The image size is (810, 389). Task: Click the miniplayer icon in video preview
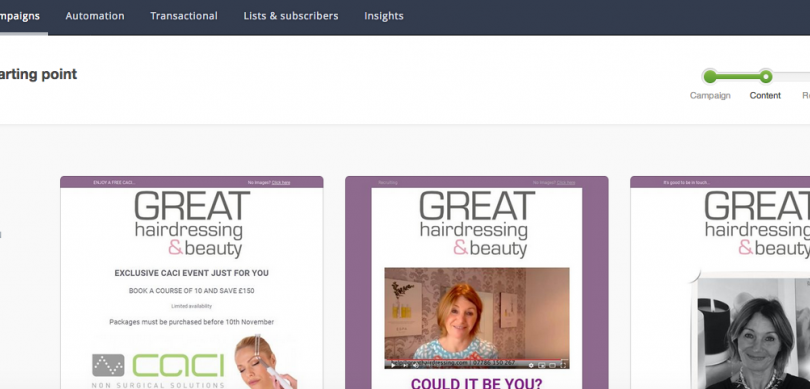[x=541, y=365]
